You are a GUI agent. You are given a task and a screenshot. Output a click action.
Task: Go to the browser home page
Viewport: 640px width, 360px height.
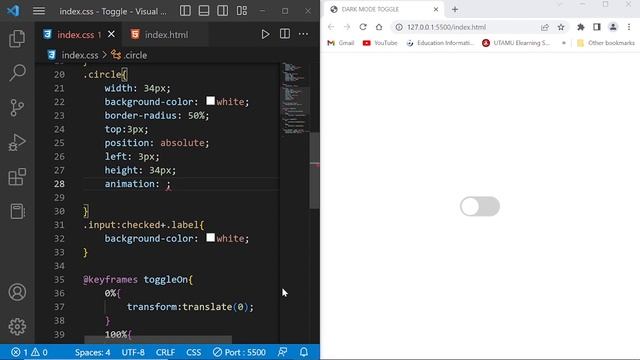(x=379, y=27)
